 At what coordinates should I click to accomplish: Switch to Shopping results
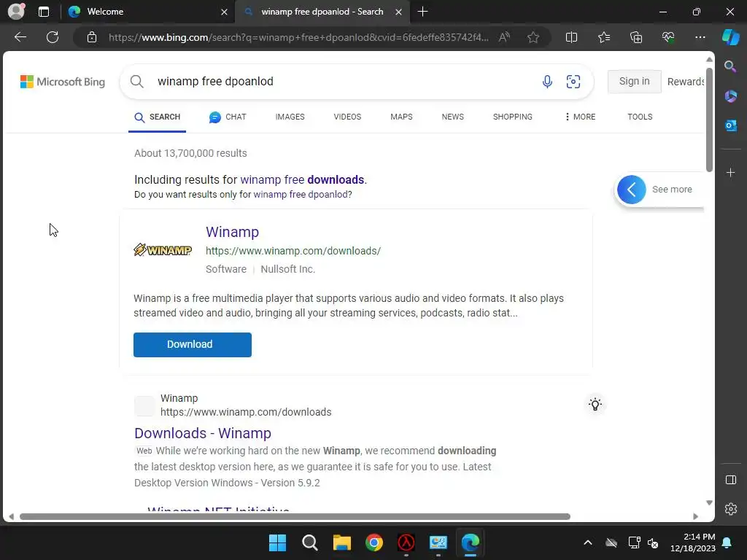pos(513,117)
